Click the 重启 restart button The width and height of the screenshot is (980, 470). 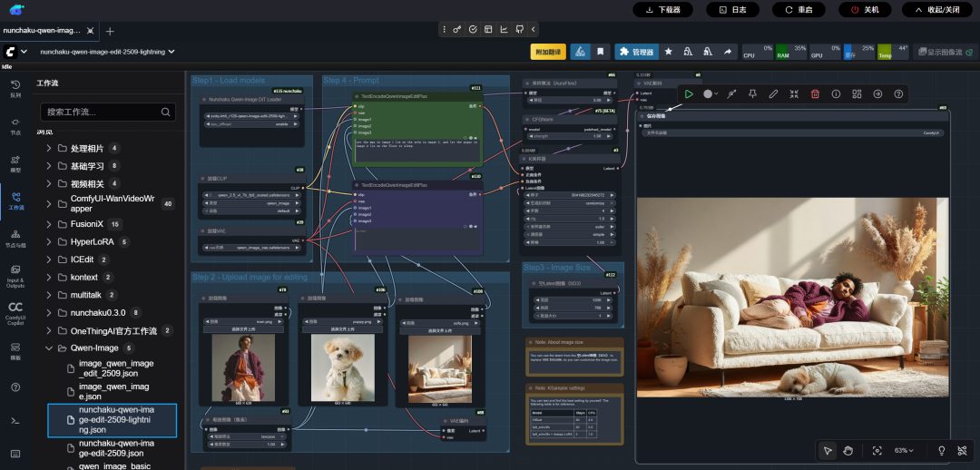[799, 9]
